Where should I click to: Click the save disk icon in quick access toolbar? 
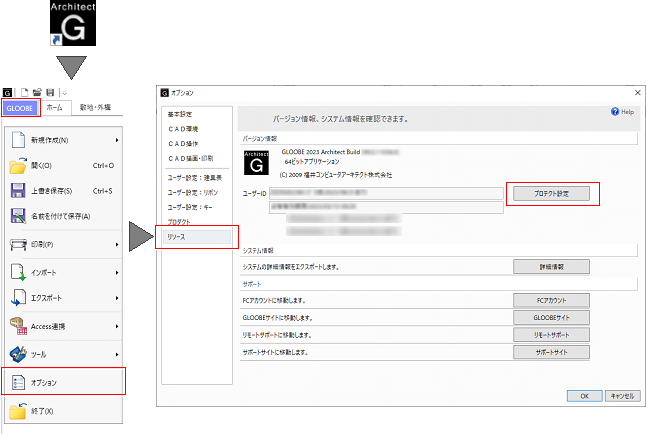(x=50, y=92)
